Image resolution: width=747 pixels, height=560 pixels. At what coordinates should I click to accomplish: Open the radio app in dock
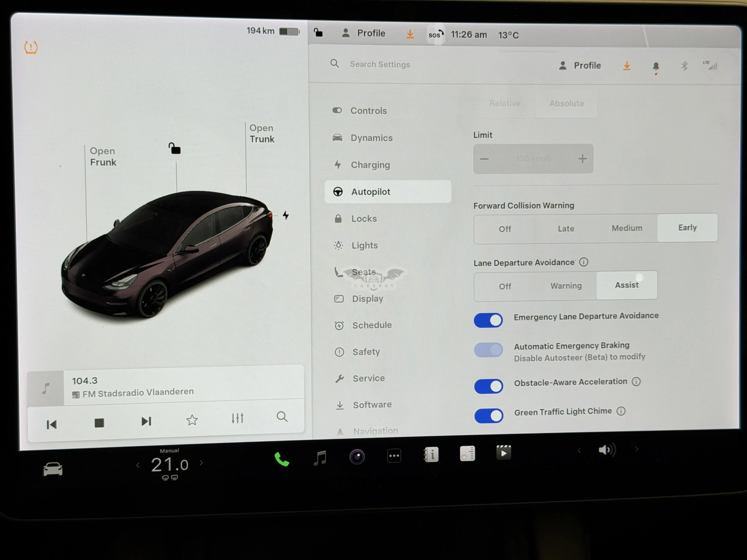pyautogui.click(x=467, y=453)
